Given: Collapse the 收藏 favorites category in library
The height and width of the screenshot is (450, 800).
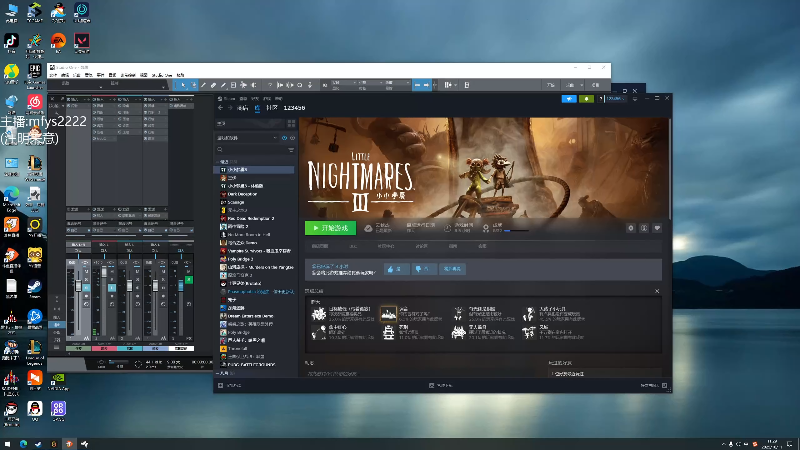Looking at the screenshot, I should tap(218, 162).
